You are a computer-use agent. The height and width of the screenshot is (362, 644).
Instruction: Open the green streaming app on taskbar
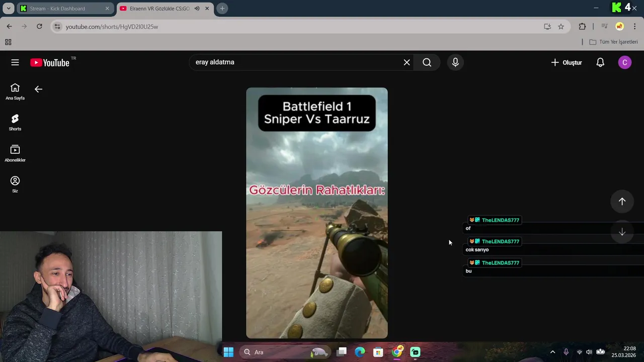pyautogui.click(x=415, y=352)
